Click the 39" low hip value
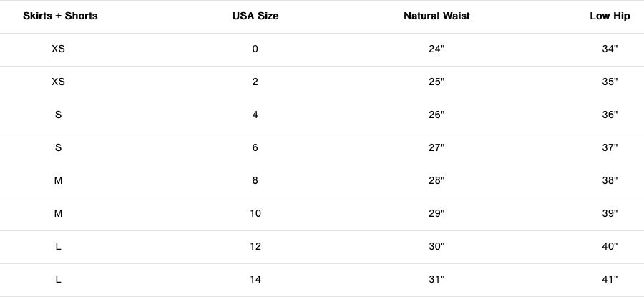This screenshot has width=644, height=297. pos(610,213)
